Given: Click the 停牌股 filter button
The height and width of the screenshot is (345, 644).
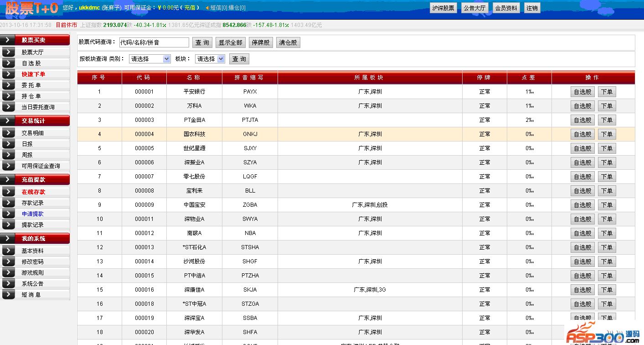Looking at the screenshot, I should [261, 42].
